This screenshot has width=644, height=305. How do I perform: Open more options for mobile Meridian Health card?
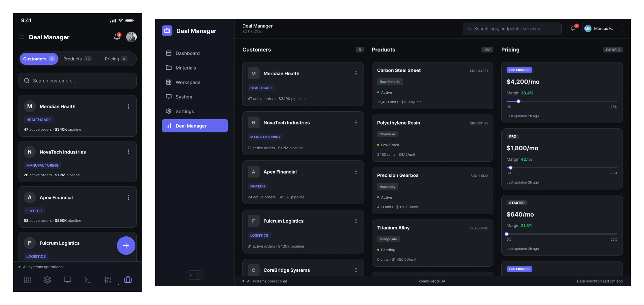coord(128,106)
